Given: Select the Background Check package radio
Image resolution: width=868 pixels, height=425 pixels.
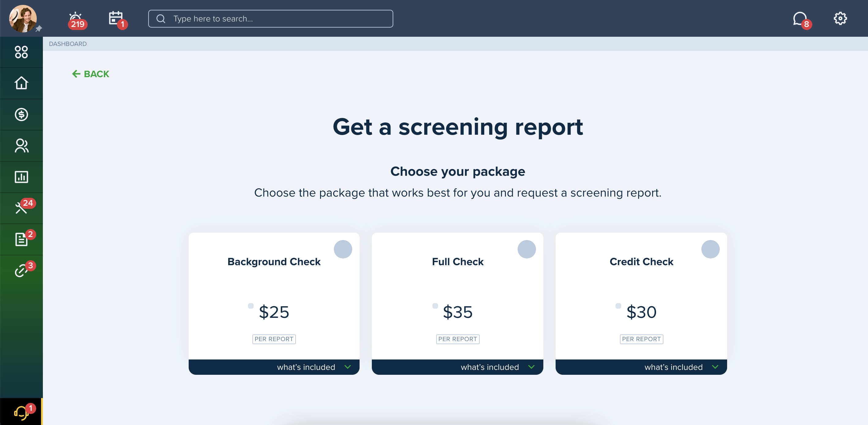Looking at the screenshot, I should pos(343,249).
